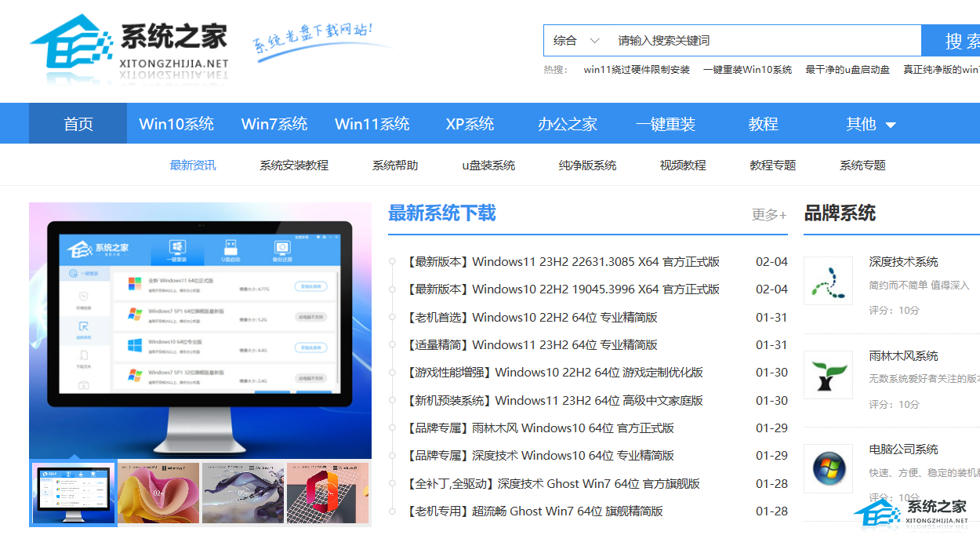Select the 最新资讯 sub-nav link

click(193, 166)
